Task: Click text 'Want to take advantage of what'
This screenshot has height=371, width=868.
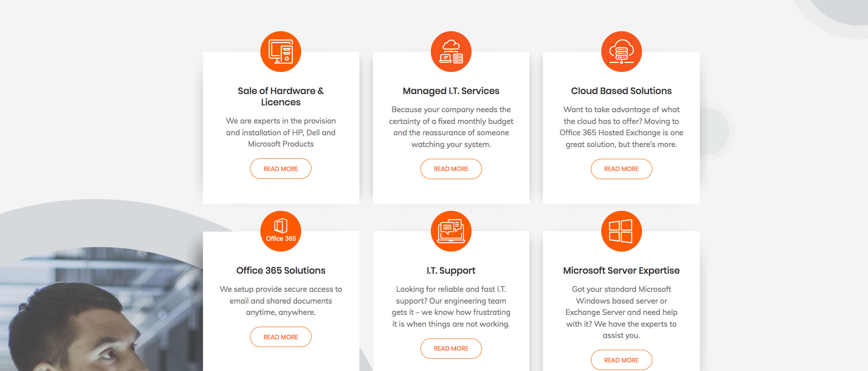Action: 622,109
